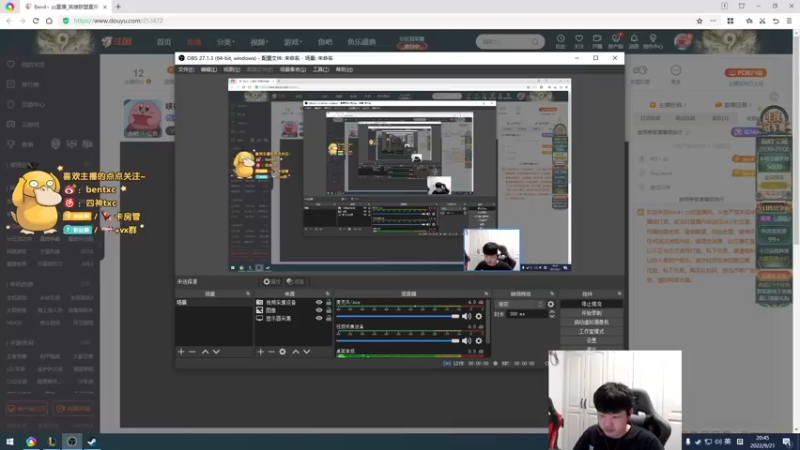The width and height of the screenshot is (800, 450).
Task: Toggle OBS Studio Mode (工作室模式) button
Action: 591,331
